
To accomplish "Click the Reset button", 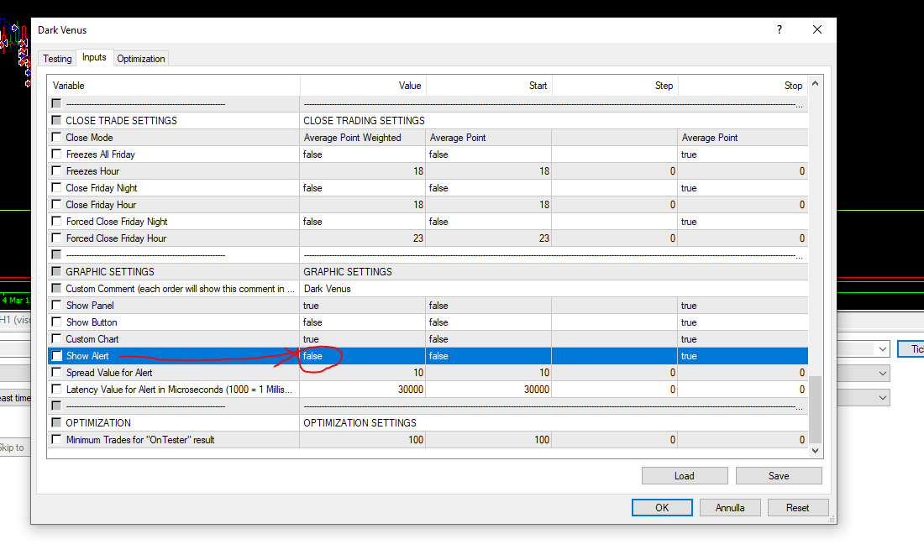I will click(x=798, y=508).
